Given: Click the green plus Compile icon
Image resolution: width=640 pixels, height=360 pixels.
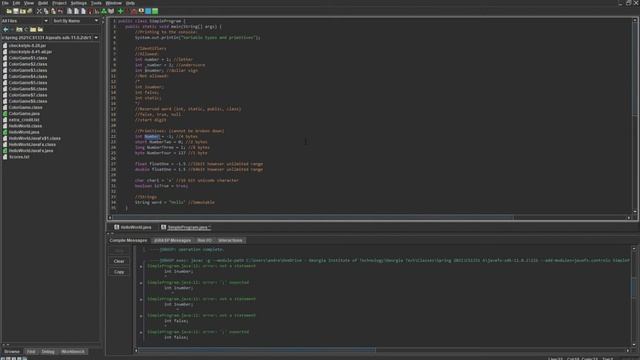Looking at the screenshot, I should click(x=120, y=11).
